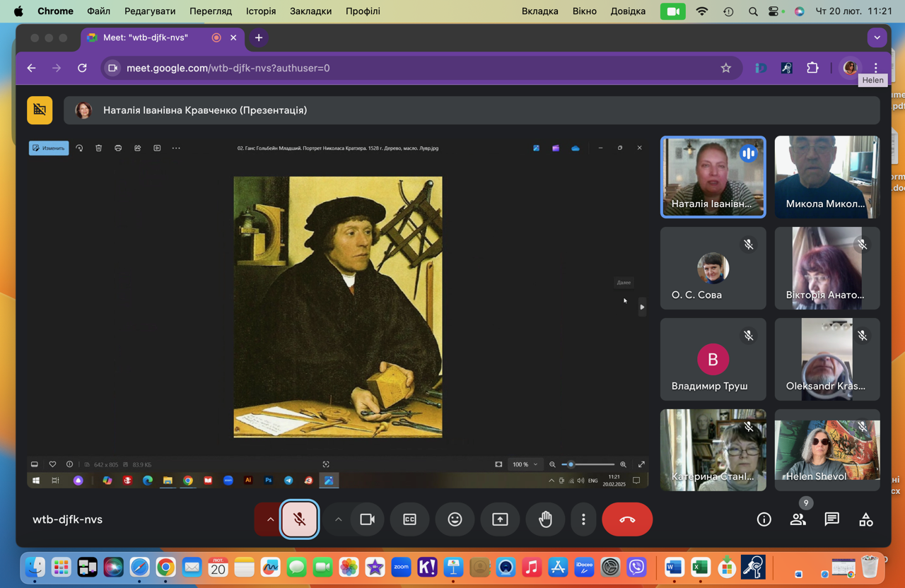Screen dimensions: 905x588
Task: Open the Apple menu
Action: 18,11
